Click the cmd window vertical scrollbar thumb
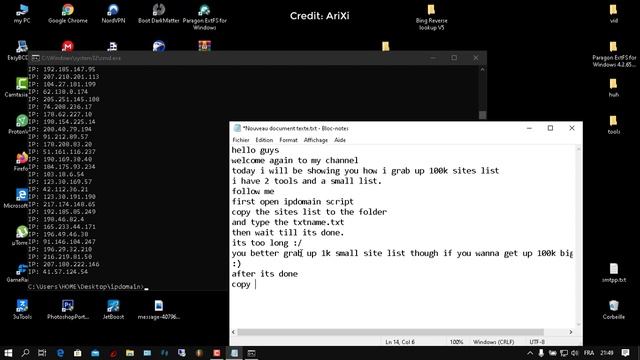 (482, 115)
